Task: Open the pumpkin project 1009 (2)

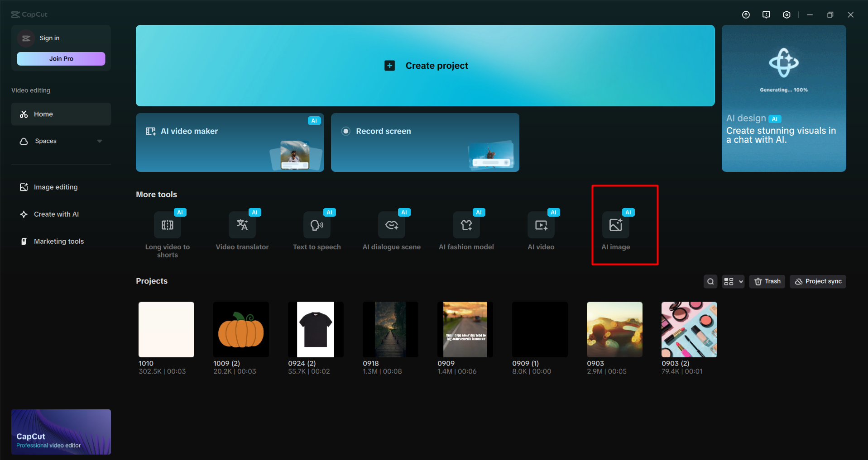Action: click(x=240, y=329)
